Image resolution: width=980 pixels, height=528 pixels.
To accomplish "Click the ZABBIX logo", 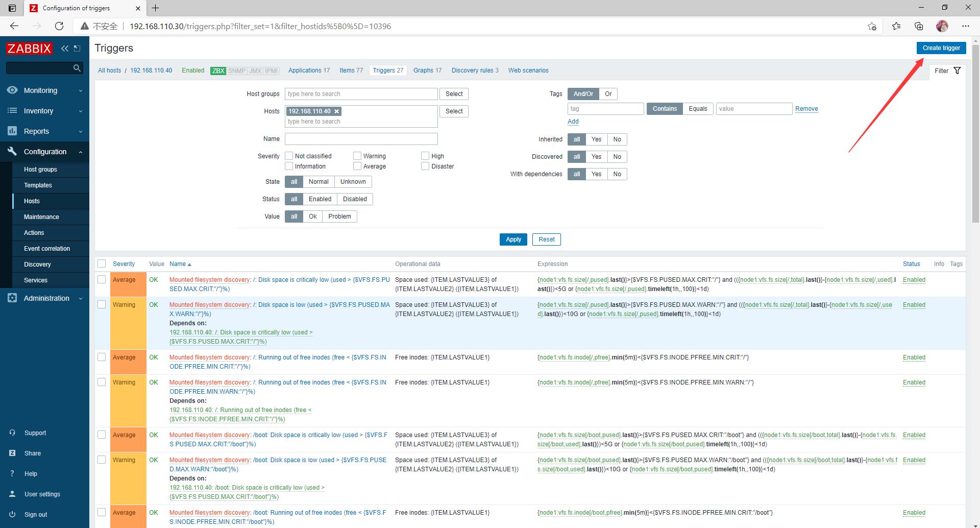I will pyautogui.click(x=29, y=48).
